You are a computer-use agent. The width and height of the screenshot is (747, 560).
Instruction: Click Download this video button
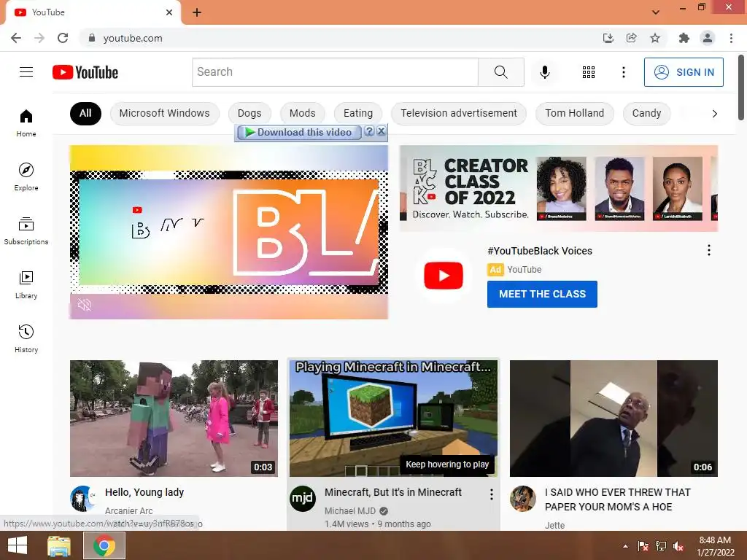[299, 133]
